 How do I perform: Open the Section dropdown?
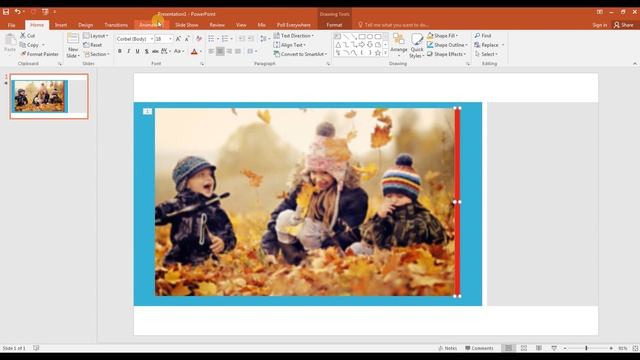[x=97, y=54]
